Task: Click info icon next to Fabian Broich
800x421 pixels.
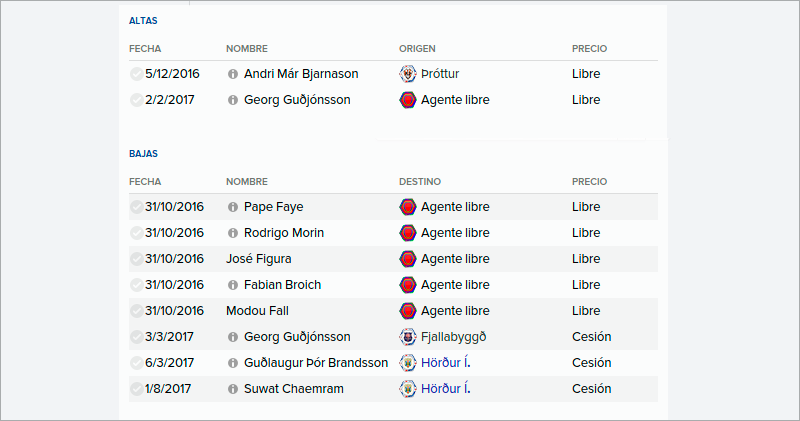Action: [x=233, y=285]
